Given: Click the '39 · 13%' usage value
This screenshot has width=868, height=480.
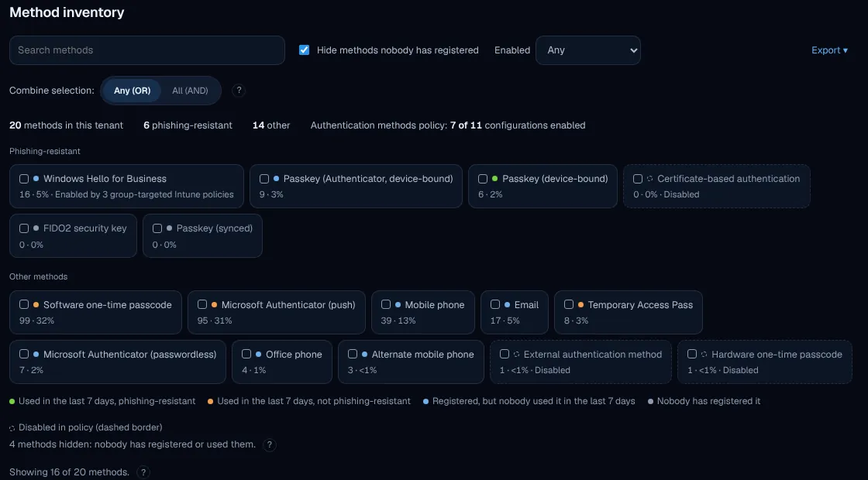Looking at the screenshot, I should (398, 321).
